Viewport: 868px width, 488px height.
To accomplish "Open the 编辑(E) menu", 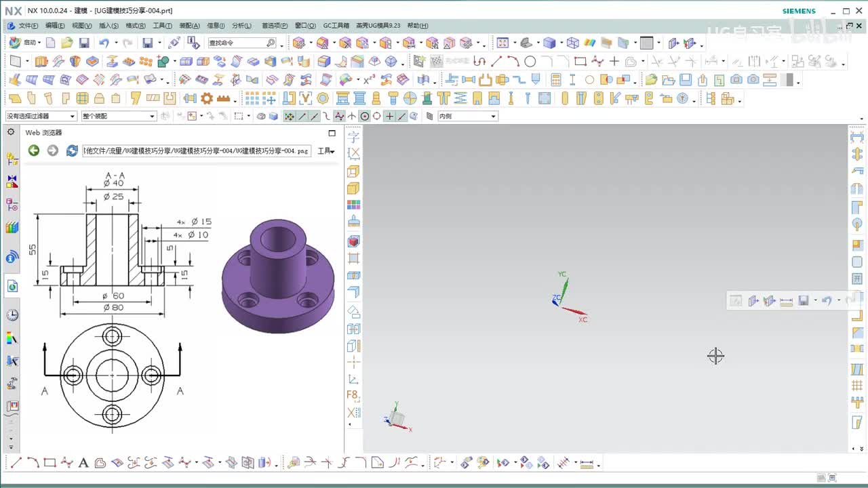I will pyautogui.click(x=55, y=26).
